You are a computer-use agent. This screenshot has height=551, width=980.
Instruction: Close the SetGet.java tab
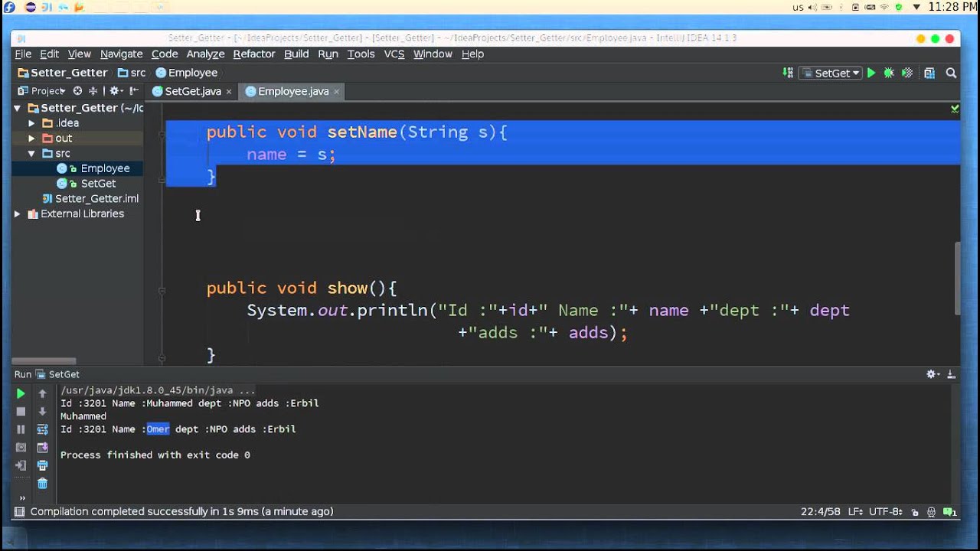(228, 92)
